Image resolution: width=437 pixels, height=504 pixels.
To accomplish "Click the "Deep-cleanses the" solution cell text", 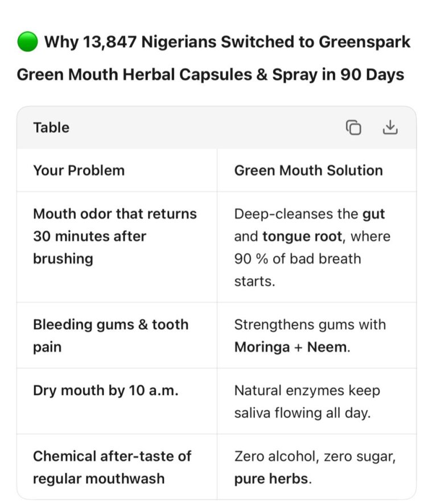I will pos(297,214).
